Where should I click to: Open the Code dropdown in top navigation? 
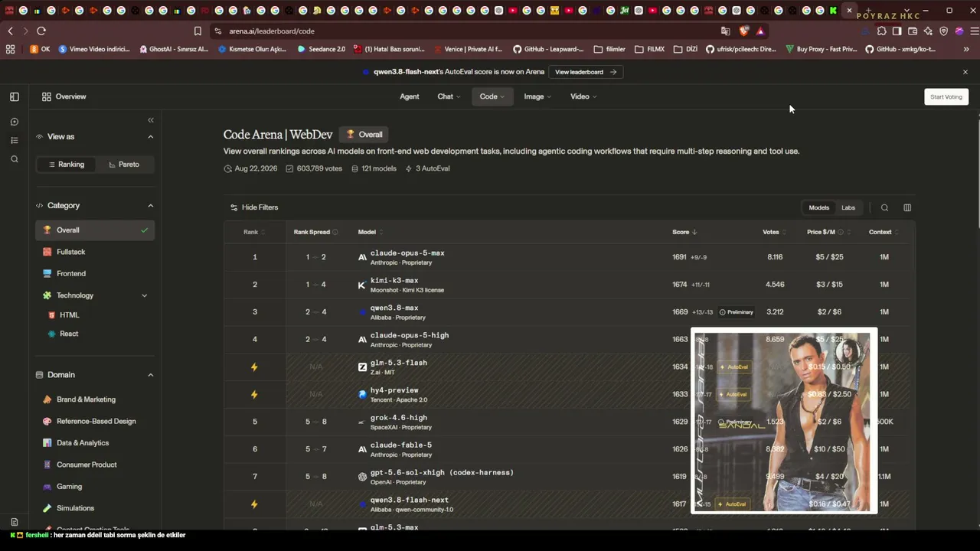[492, 96]
